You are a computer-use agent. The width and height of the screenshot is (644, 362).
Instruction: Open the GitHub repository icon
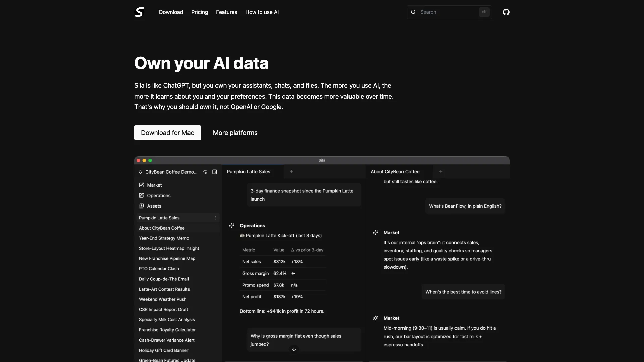point(506,12)
